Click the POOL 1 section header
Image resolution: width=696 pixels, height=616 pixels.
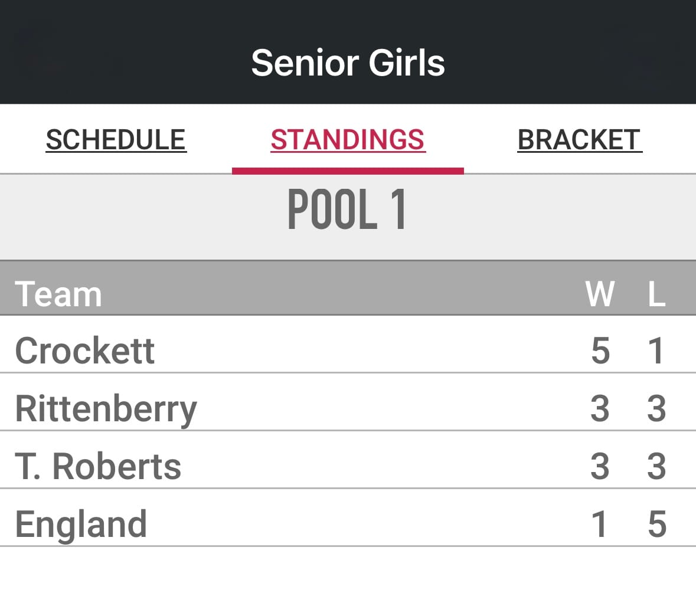[x=348, y=209]
